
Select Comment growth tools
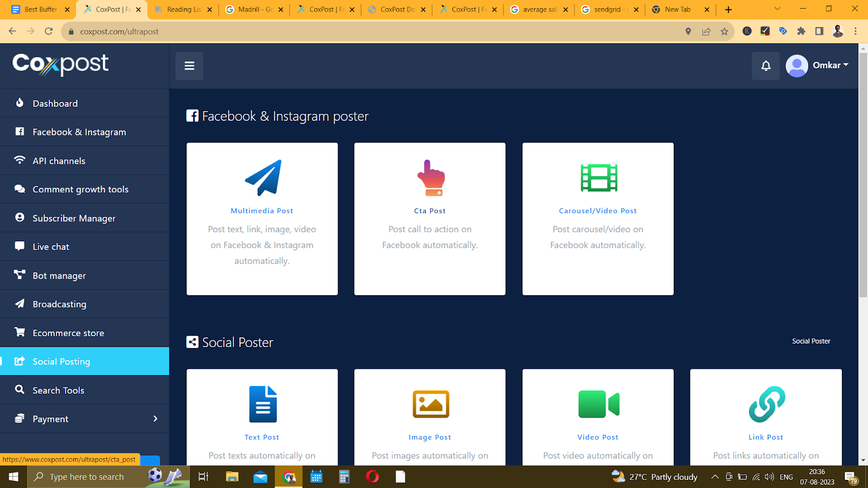click(85, 189)
